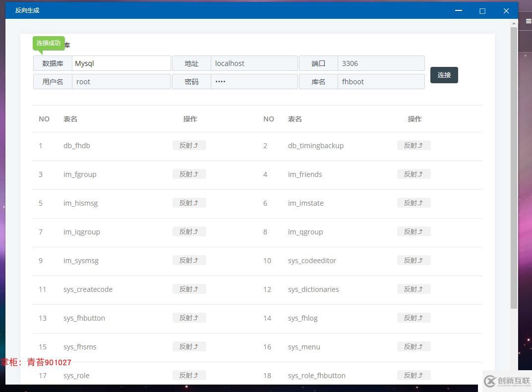532x392 pixels.
Task: Select table name sys_fhsms
Action: click(x=80, y=347)
